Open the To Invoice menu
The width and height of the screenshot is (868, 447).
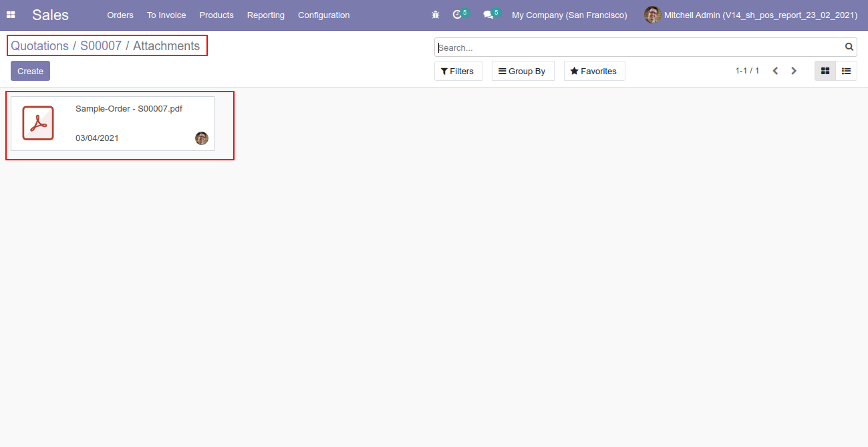coord(166,15)
